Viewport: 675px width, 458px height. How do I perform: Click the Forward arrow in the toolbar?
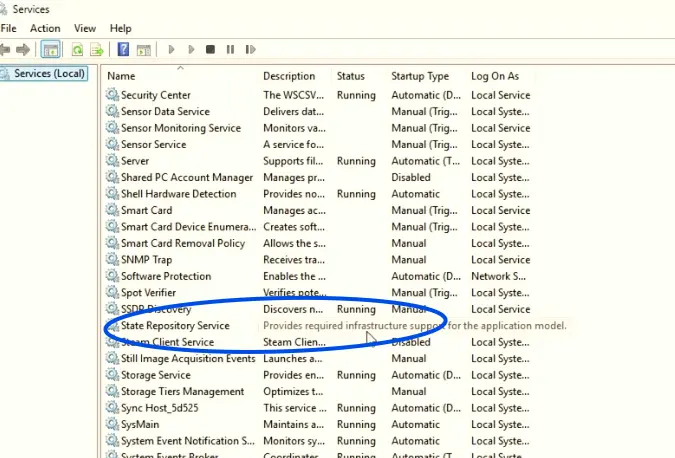point(23,50)
